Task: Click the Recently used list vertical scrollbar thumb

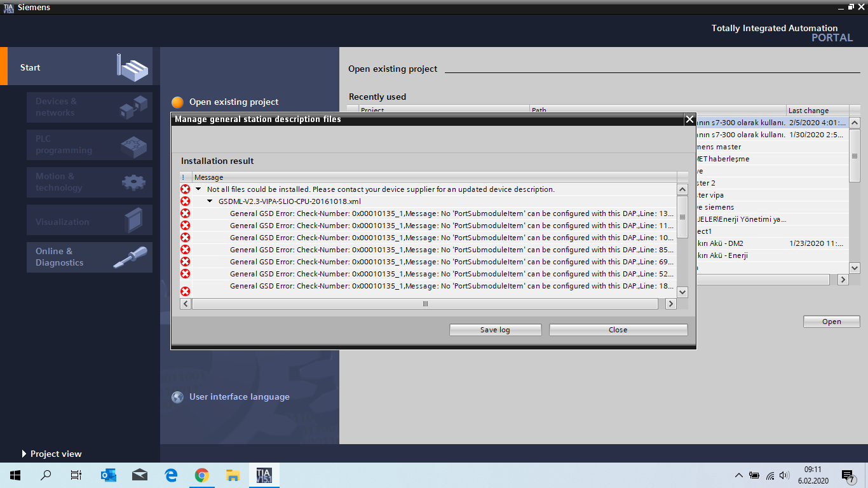Action: click(x=855, y=156)
